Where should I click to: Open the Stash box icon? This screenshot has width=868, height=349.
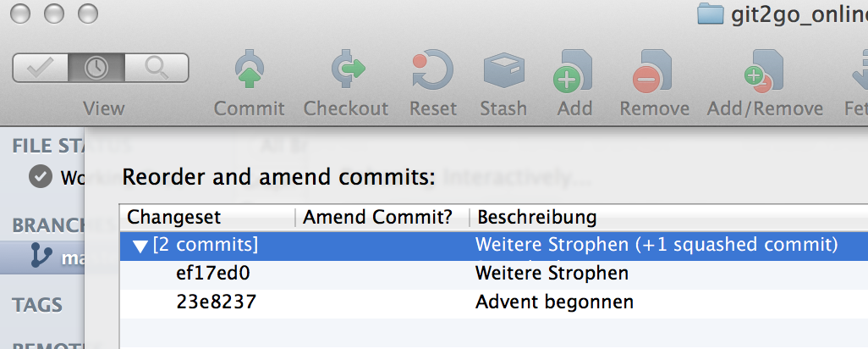tap(503, 70)
